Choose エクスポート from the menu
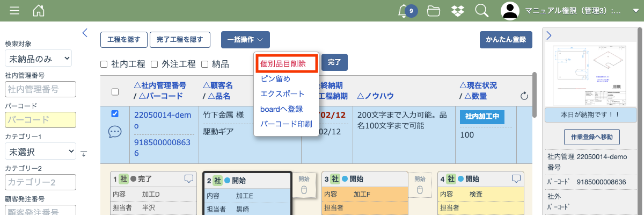 coord(282,94)
